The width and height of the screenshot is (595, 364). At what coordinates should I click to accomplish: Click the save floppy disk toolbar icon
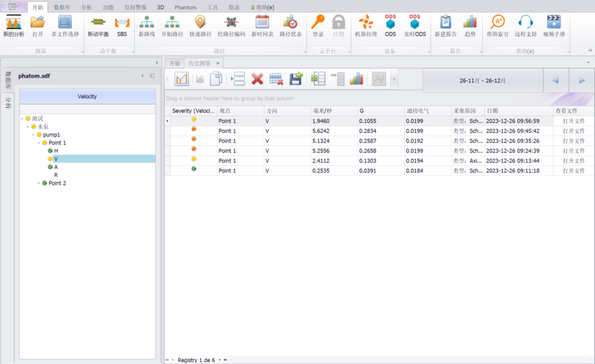pos(295,79)
